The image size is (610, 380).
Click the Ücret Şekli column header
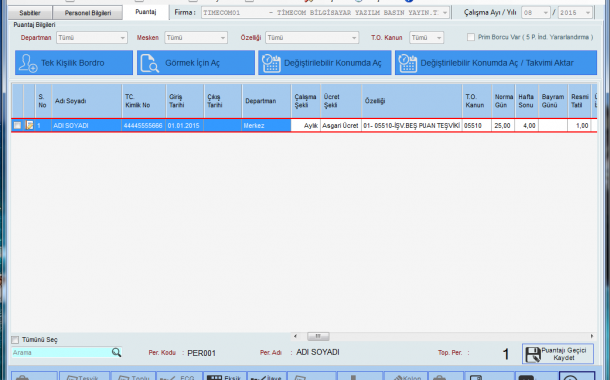point(341,101)
